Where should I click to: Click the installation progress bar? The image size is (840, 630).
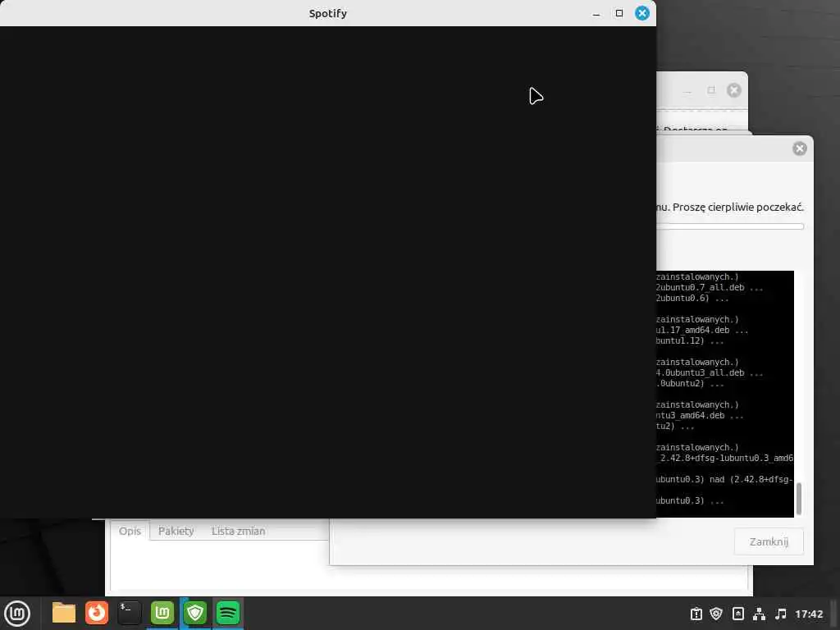730,226
